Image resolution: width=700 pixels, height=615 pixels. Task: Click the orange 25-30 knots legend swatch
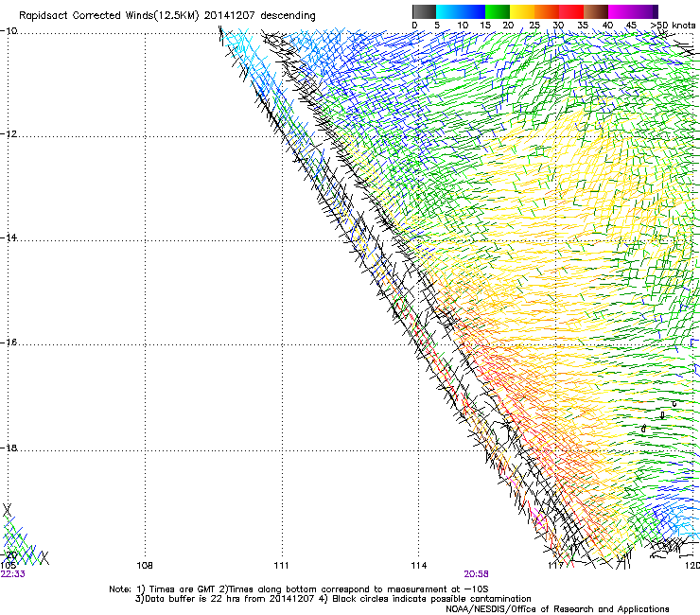[x=547, y=11]
